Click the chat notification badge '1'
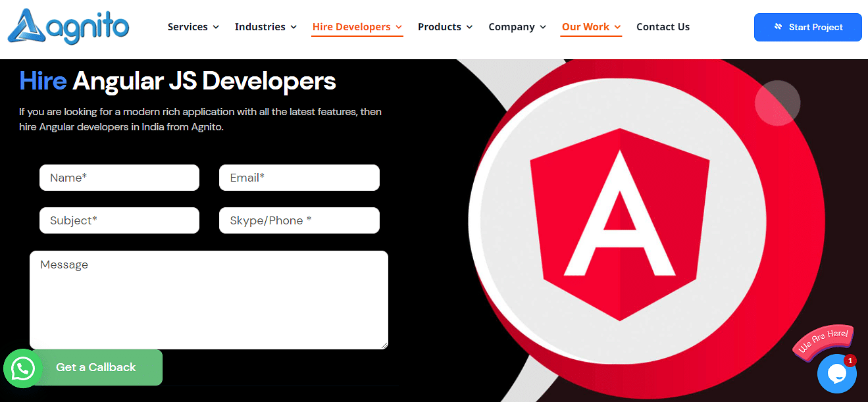This screenshot has height=402, width=868. (850, 361)
